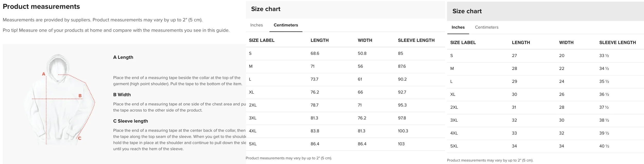Click the red C marker on hoodie sleeve
644x164 pixels.
click(80, 138)
